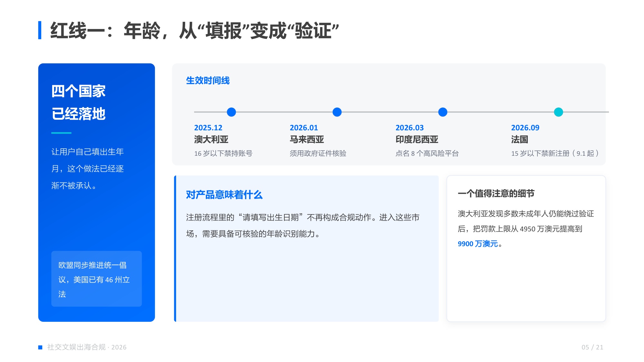Viewport: 644px width, 362px height.
Task: Click the country name 马来西亚
Action: click(307, 139)
